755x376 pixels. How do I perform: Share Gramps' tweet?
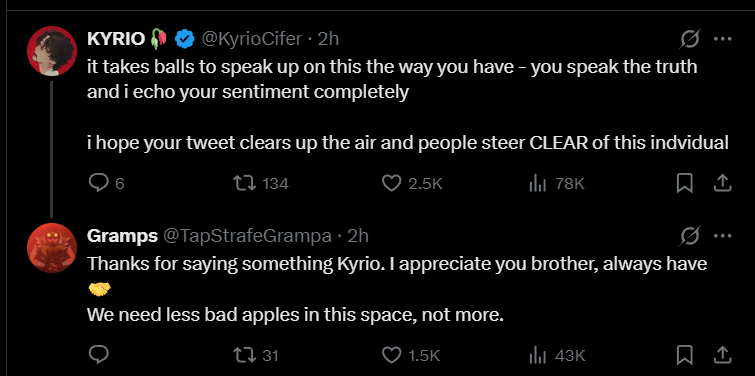(722, 355)
